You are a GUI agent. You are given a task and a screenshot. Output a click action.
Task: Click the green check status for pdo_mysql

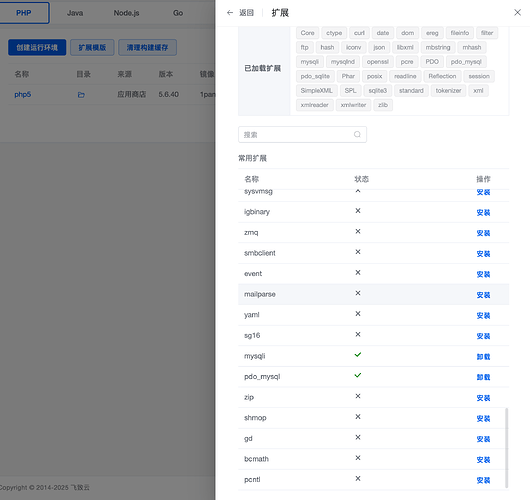point(358,375)
